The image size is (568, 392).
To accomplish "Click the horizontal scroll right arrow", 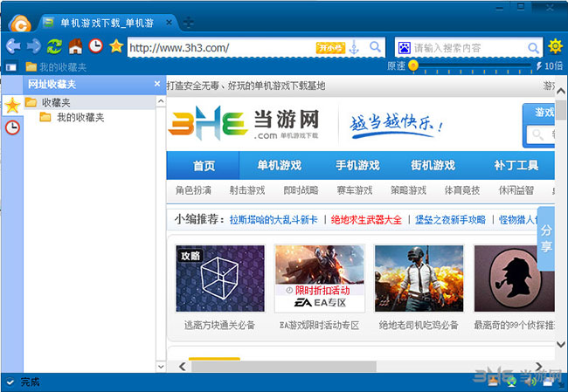I will tap(539, 367).
